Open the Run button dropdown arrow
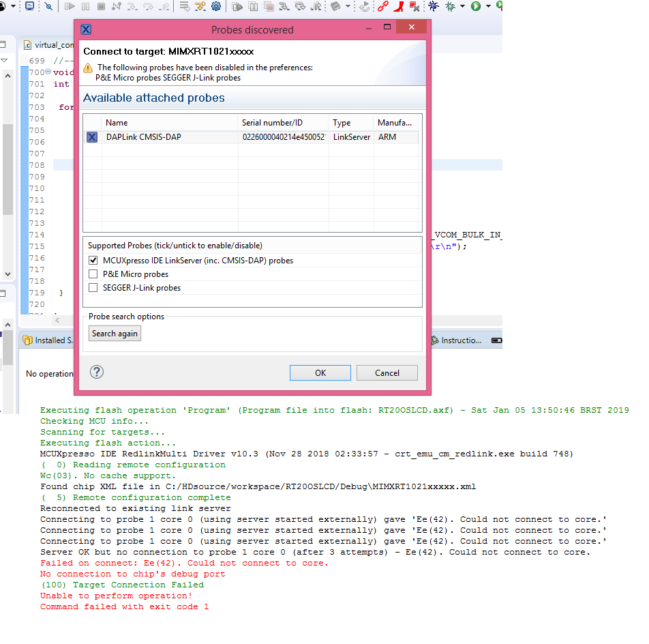The image size is (649, 644). coord(488,7)
